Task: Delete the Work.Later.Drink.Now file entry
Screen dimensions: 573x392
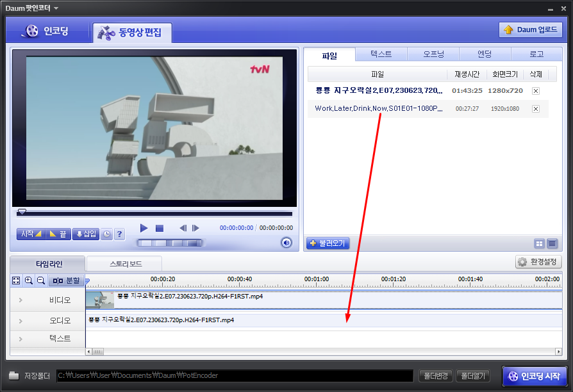Action: click(536, 109)
